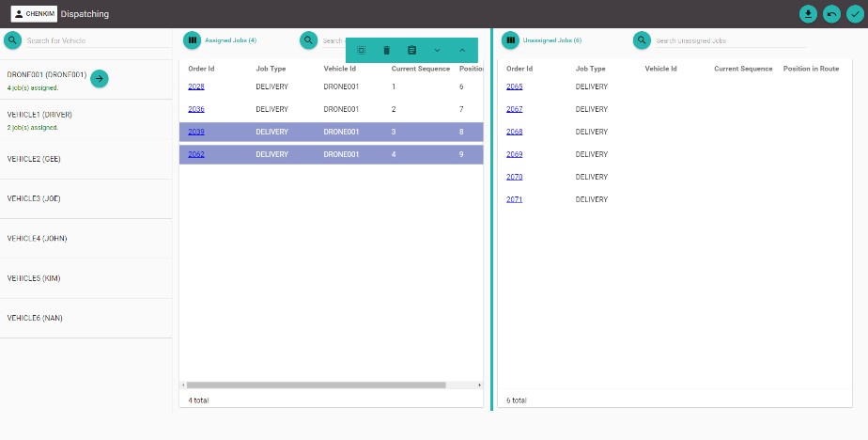Screen dimensions: 868x440
Task: Click the Dispatching title text
Action: point(85,14)
